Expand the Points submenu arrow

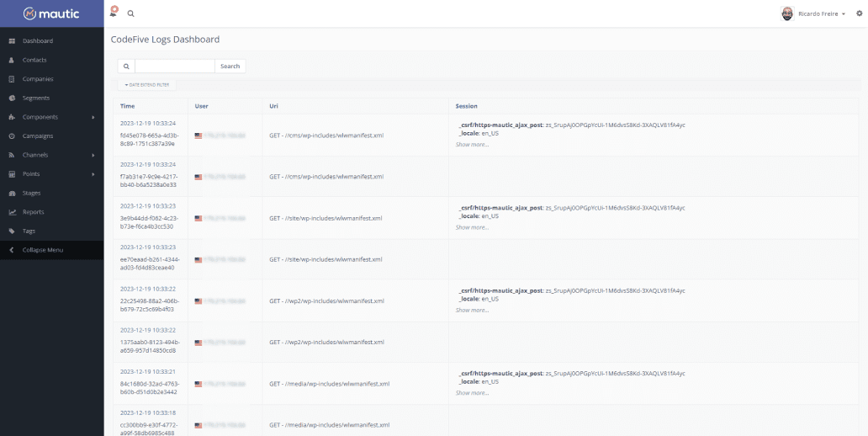pyautogui.click(x=93, y=174)
